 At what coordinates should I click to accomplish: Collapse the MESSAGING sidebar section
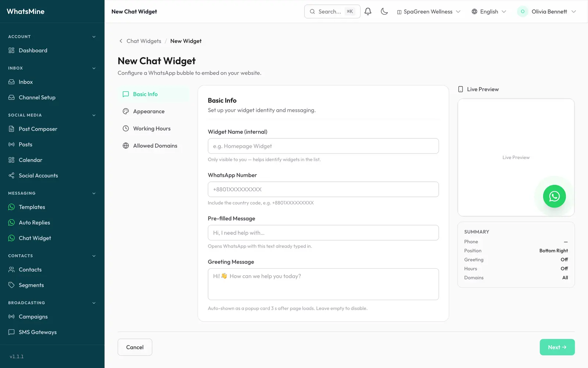(x=94, y=193)
